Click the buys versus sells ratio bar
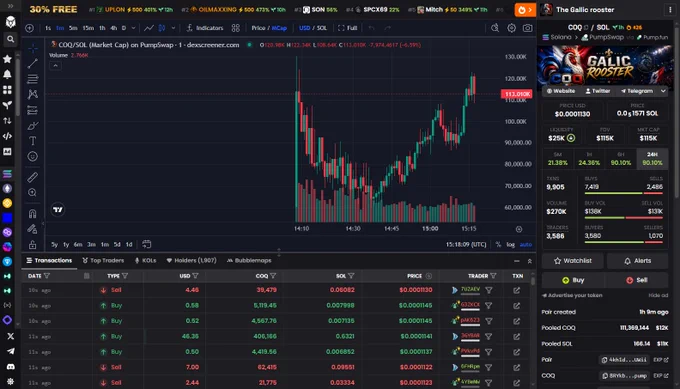Screen dimensions: 680x389 623,193
